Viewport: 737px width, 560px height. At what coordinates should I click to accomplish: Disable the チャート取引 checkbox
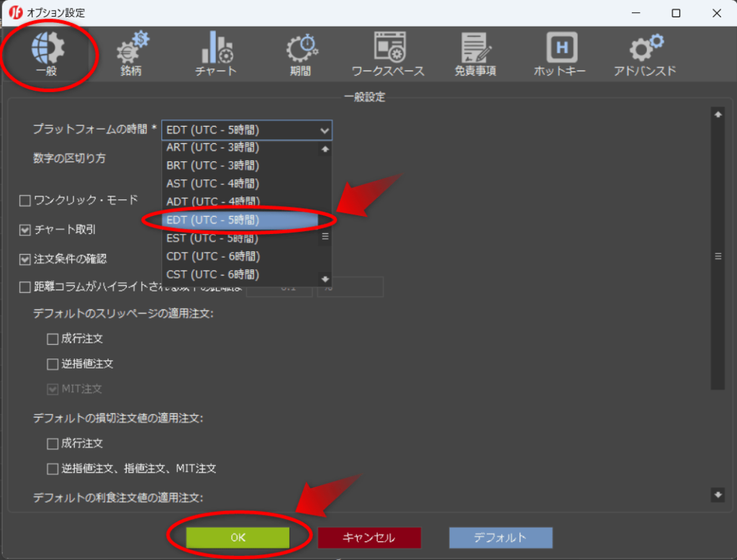(x=24, y=230)
